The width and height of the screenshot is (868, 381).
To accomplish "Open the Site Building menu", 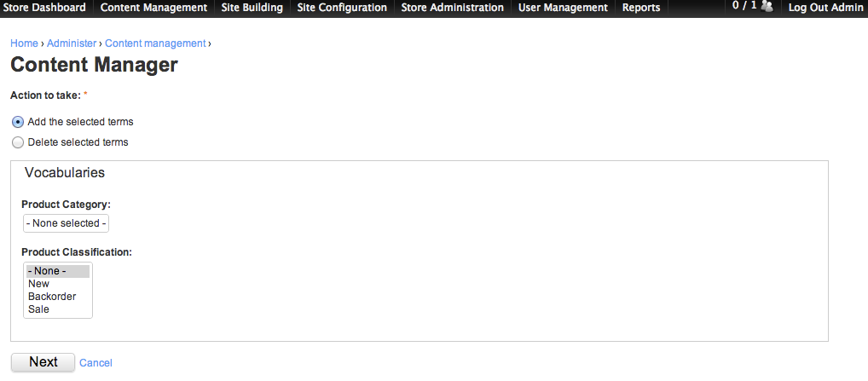I will tap(252, 8).
